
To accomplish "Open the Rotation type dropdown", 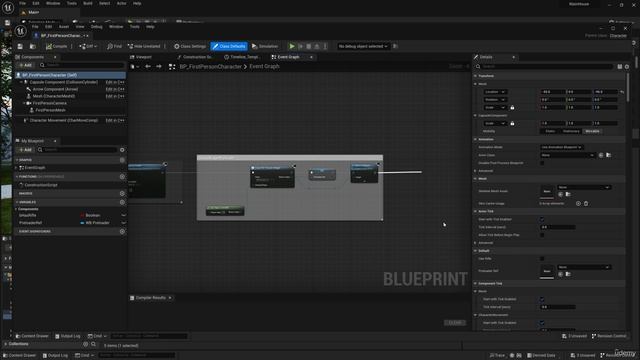I will 495,100.
